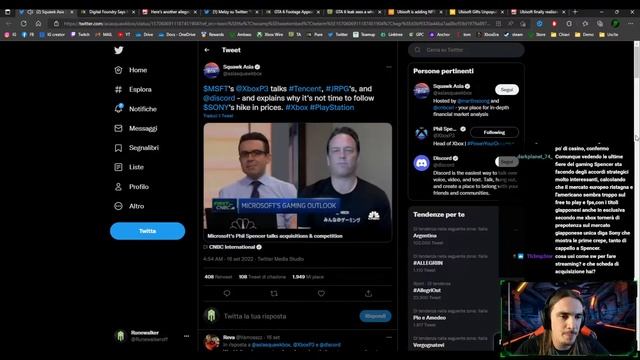The width and height of the screenshot is (640, 360).
Task: Open Discord profile avatar
Action: pyautogui.click(x=421, y=162)
